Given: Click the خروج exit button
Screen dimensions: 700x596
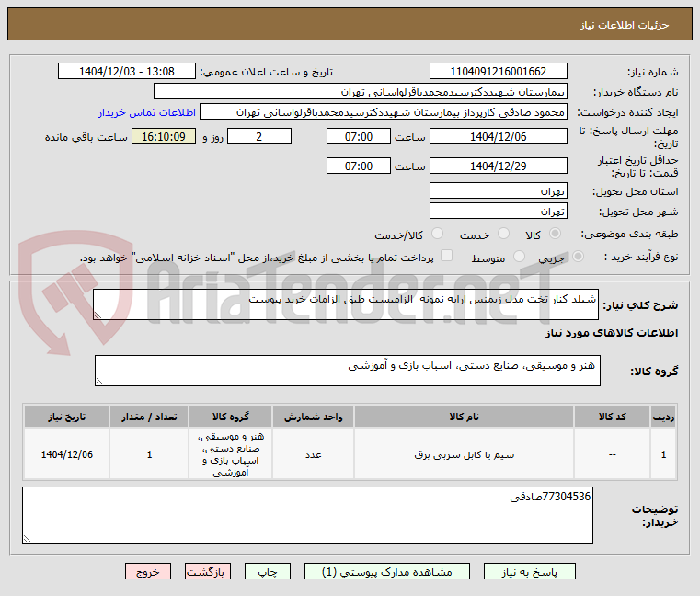Looking at the screenshot, I should click(148, 571).
